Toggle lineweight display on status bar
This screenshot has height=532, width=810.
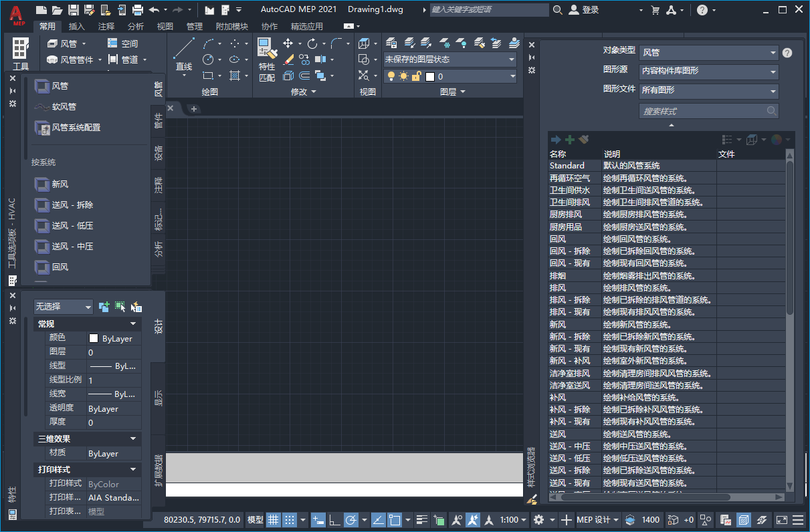423,519
